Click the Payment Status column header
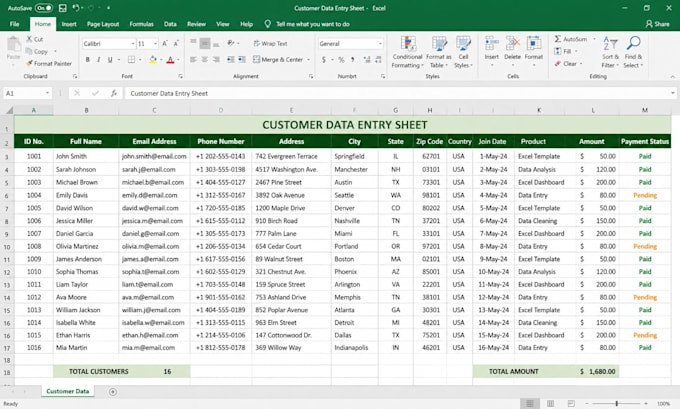Image resolution: width=680 pixels, height=409 pixels. click(644, 141)
